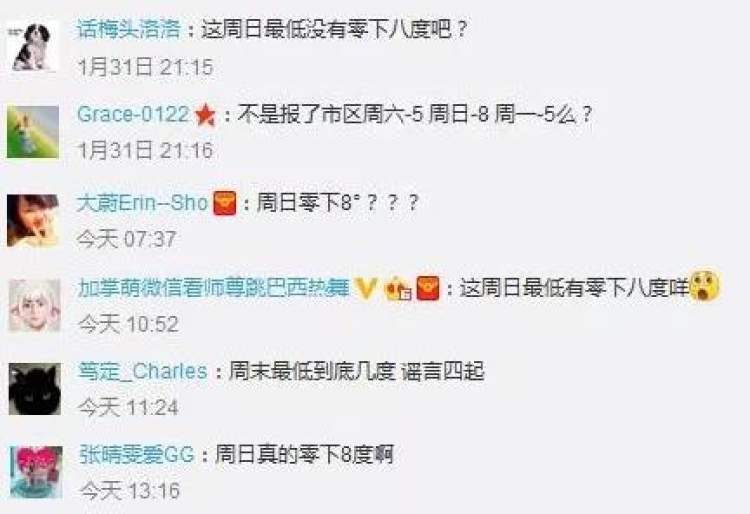750x514 pixels.
Task: Click red star badge beside Grace-0122
Action: pos(206,115)
